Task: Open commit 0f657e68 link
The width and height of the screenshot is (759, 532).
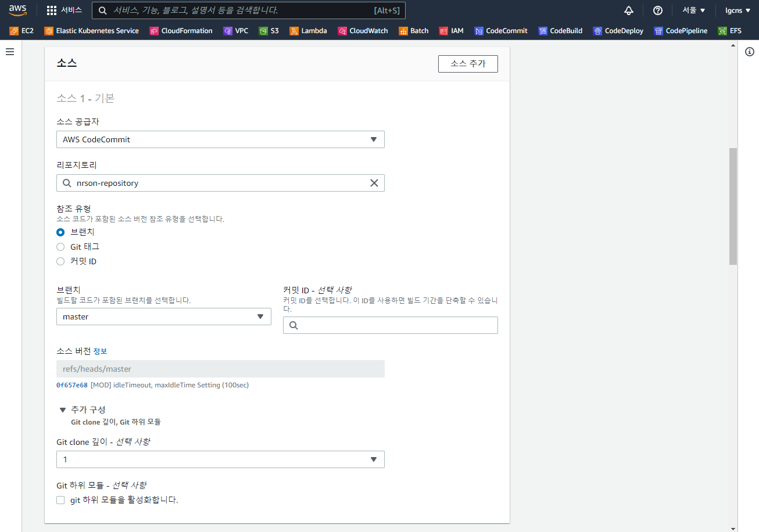Action: click(72, 385)
